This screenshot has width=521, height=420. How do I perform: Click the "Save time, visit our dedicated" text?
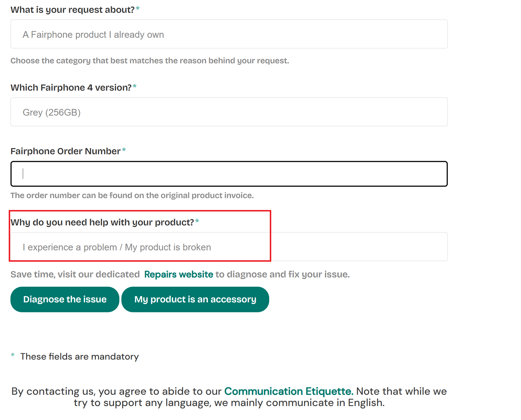click(x=75, y=274)
